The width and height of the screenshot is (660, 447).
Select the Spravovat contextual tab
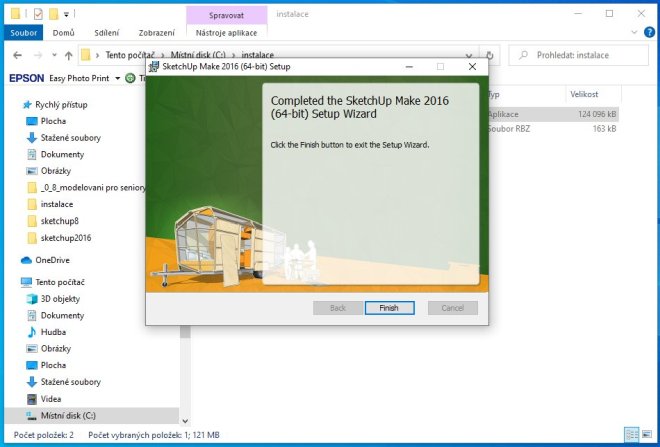point(226,15)
